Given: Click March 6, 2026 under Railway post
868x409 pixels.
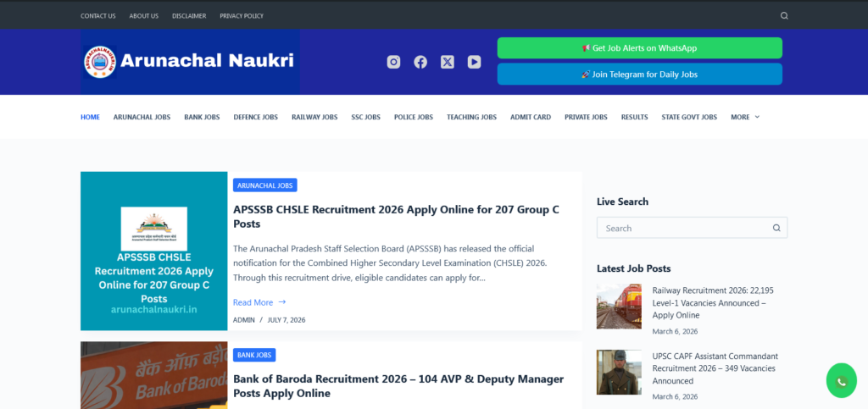Looking at the screenshot, I should click(x=675, y=332).
